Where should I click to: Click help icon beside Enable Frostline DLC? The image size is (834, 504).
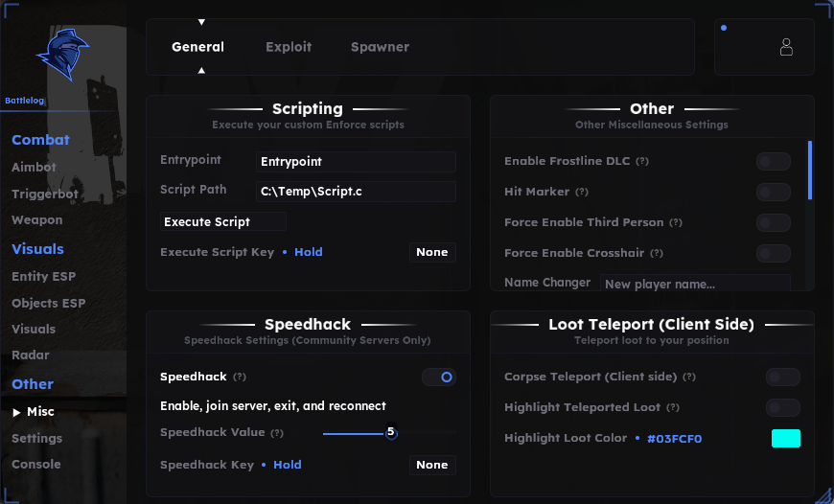642,161
